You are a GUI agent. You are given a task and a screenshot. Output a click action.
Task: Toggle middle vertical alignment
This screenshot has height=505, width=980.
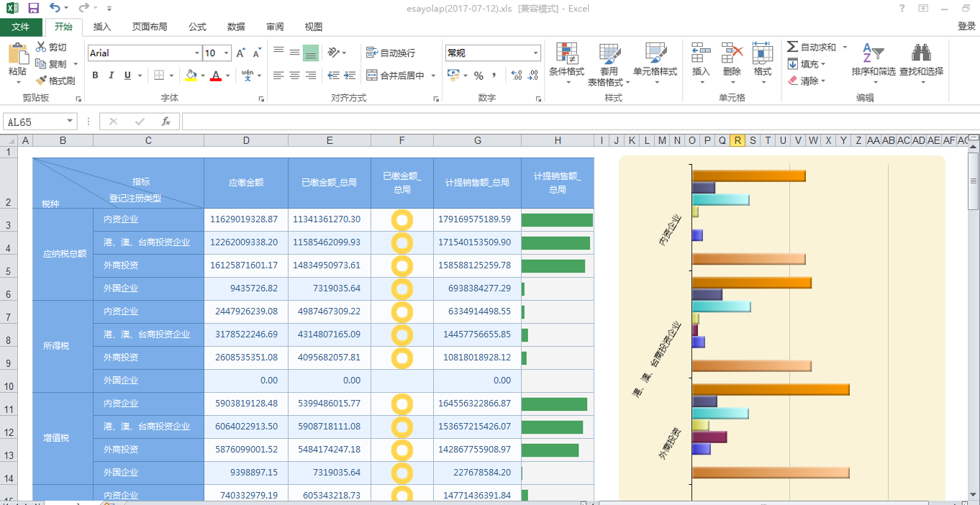point(294,53)
